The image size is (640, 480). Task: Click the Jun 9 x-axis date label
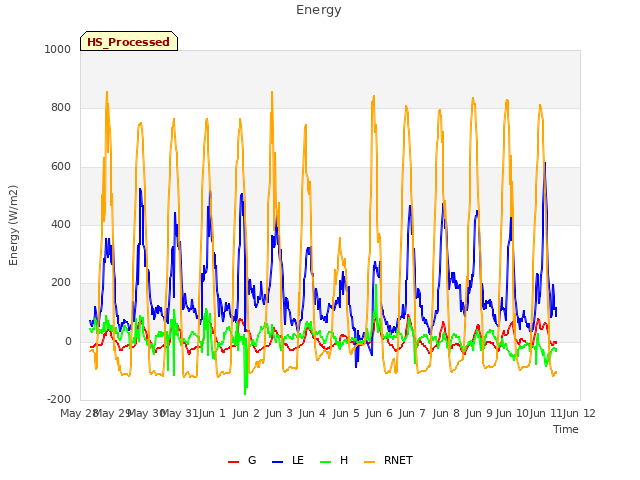click(479, 413)
